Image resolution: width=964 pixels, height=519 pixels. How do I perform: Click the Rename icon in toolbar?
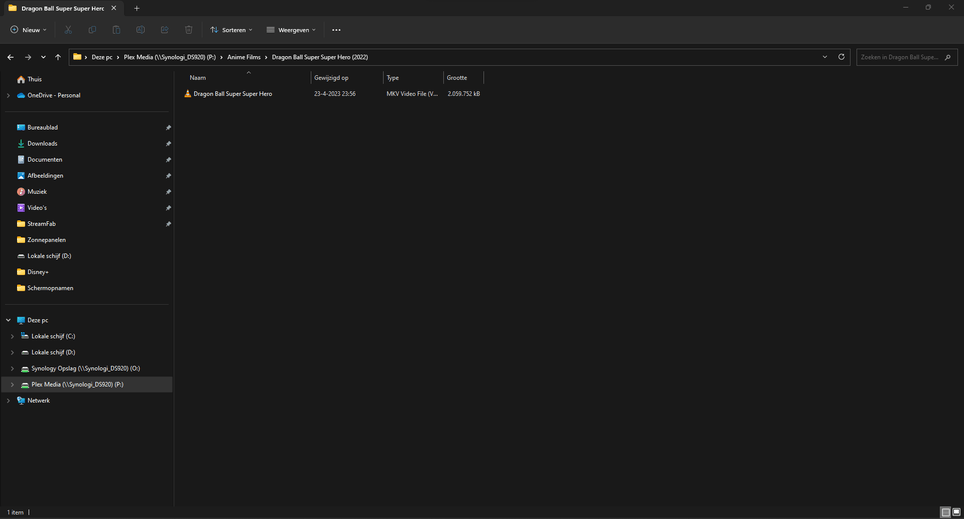tap(140, 30)
